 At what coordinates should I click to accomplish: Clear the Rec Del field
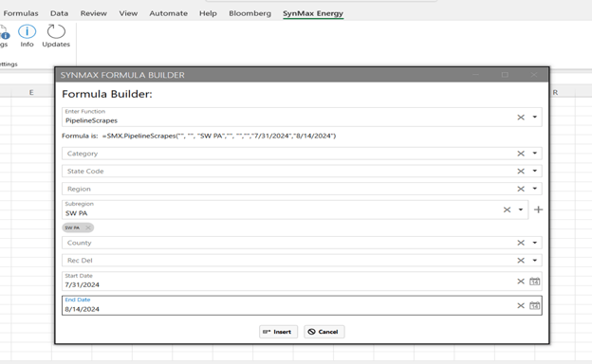521,261
